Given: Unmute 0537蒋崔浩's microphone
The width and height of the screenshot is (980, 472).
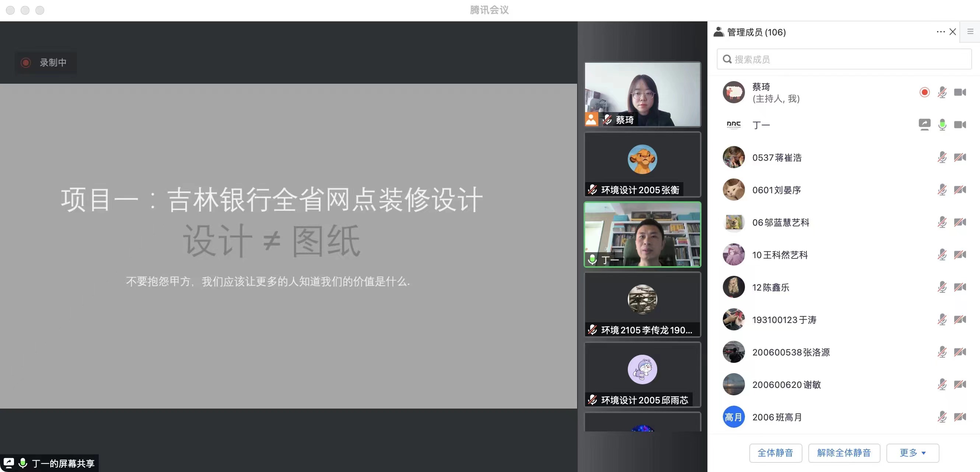Looking at the screenshot, I should pos(942,157).
